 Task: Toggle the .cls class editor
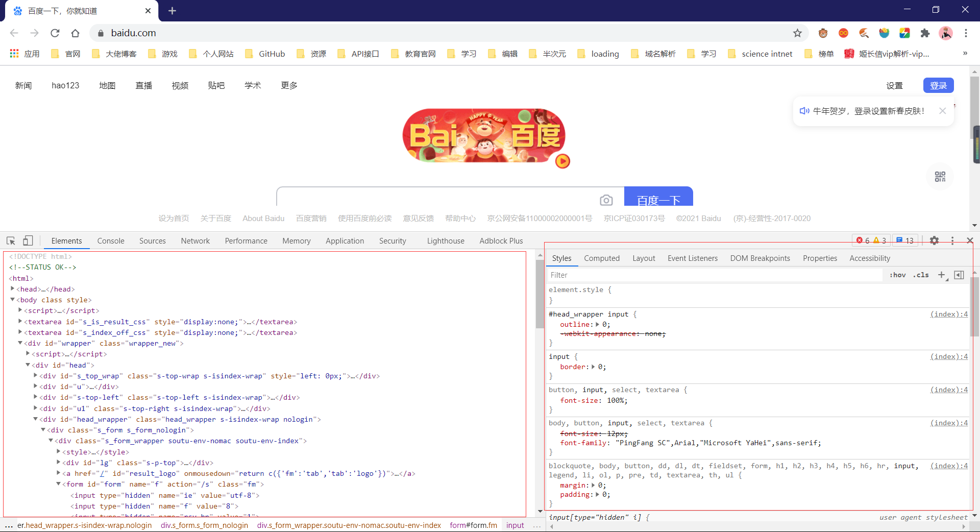[921, 275]
